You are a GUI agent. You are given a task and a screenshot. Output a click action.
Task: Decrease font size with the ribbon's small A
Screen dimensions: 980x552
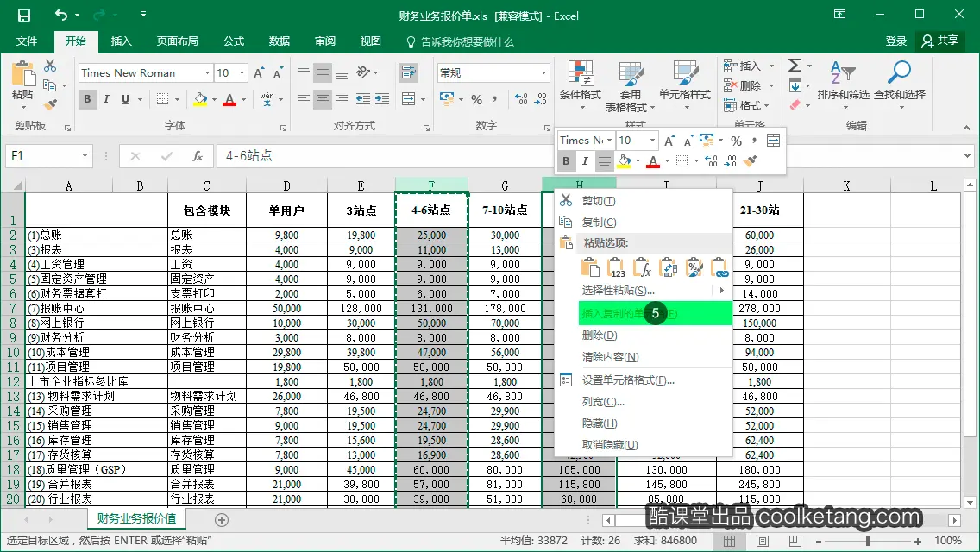click(278, 73)
